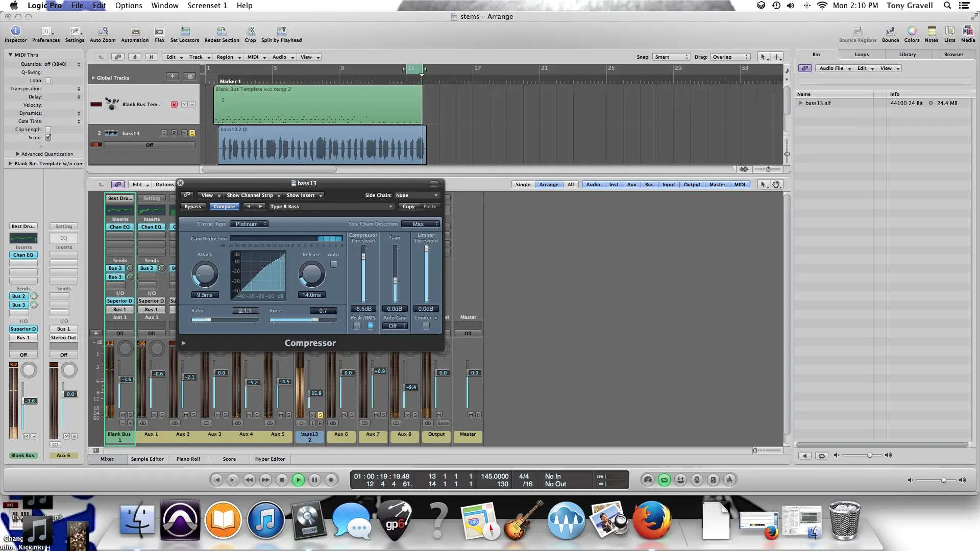Open Auto Gain Off dropdown
Screen dimensions: 980x551
(x=395, y=326)
